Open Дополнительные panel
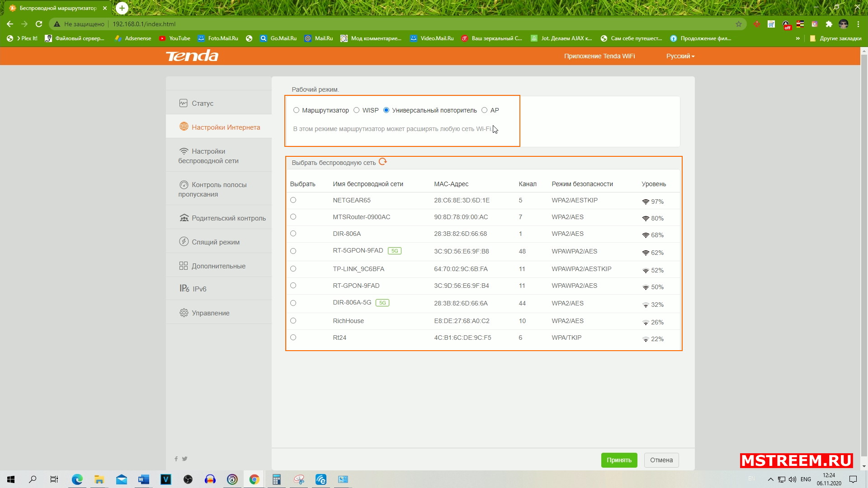The image size is (868, 488). click(219, 266)
